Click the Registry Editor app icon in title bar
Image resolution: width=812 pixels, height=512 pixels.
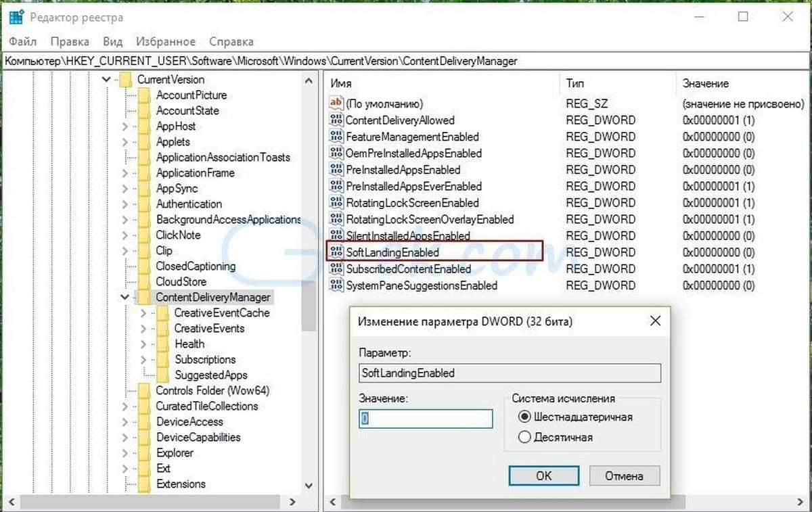[x=17, y=17]
